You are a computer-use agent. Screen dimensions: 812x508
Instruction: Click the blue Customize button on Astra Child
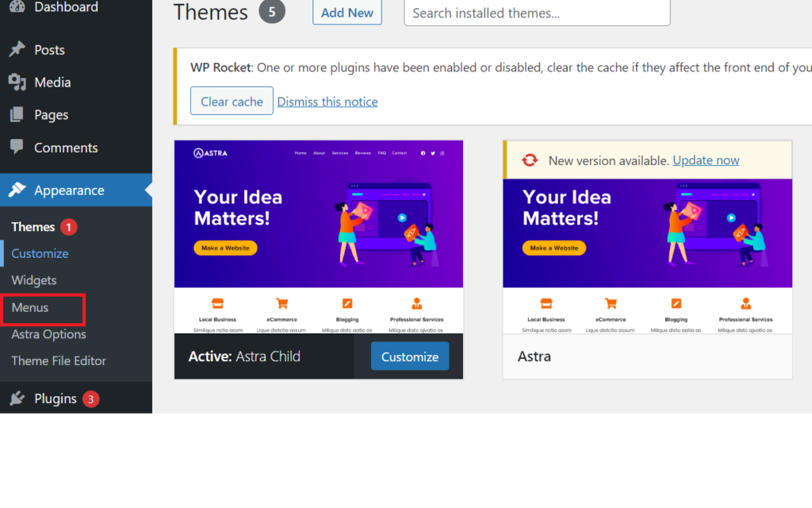pos(409,357)
